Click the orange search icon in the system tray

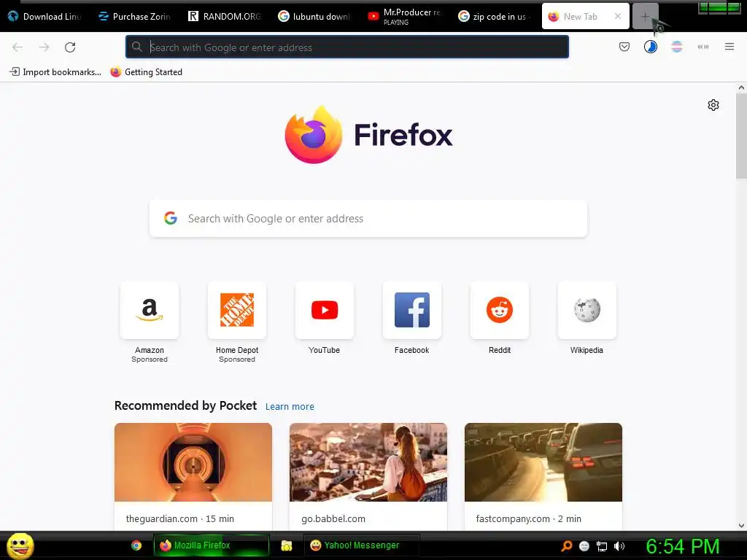click(567, 546)
